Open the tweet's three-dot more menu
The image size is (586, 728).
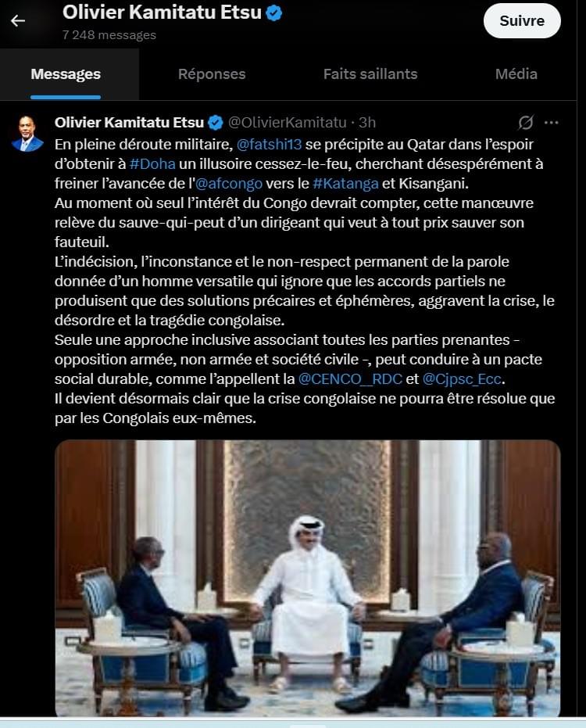click(551, 123)
